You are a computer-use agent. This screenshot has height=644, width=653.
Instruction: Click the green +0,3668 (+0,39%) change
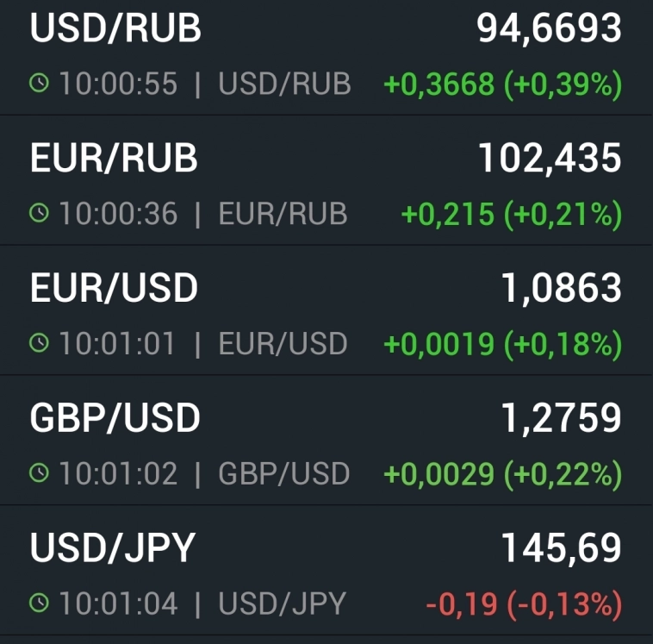(502, 84)
